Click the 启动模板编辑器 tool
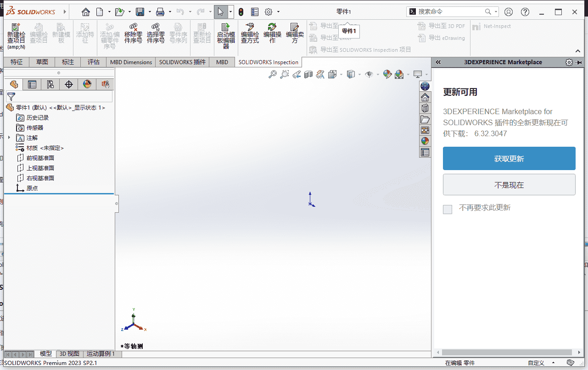 225,34
